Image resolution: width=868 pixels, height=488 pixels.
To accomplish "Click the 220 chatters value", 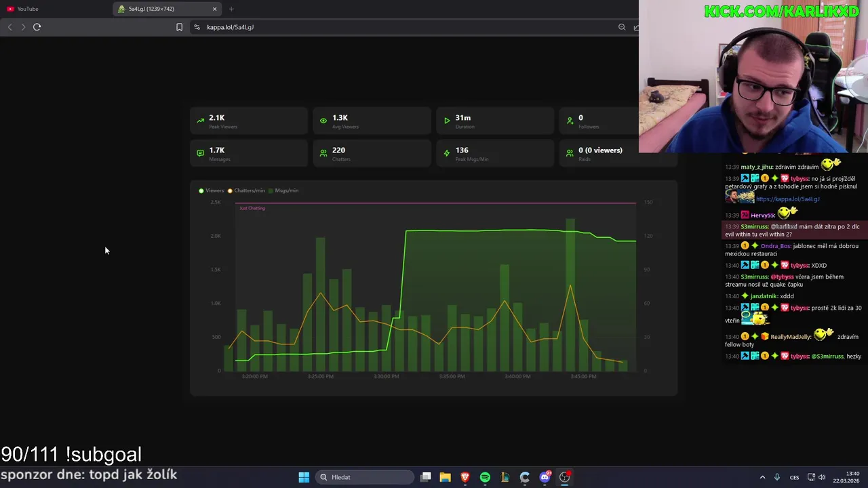I will click(x=338, y=150).
